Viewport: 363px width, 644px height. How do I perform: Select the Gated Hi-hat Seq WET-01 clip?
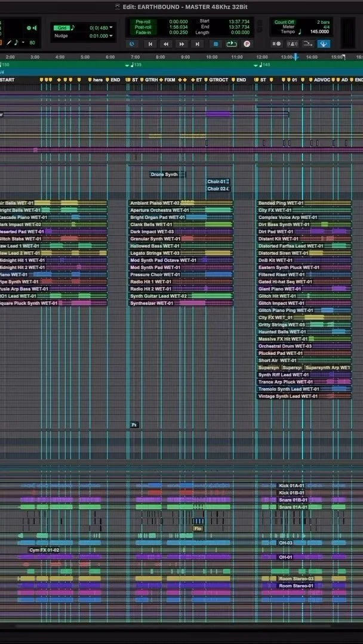[x=304, y=281]
